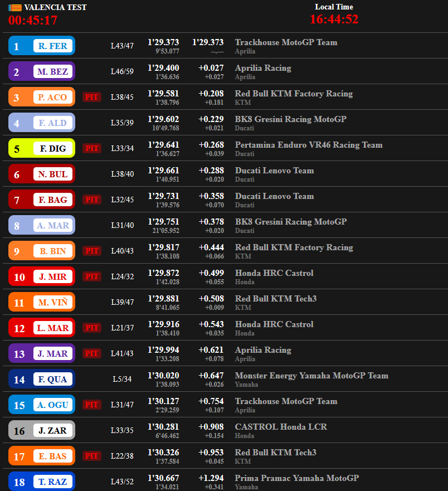This screenshot has height=491, width=448.
Task: Click CASTROL Honda LCR team name
Action: click(281, 427)
